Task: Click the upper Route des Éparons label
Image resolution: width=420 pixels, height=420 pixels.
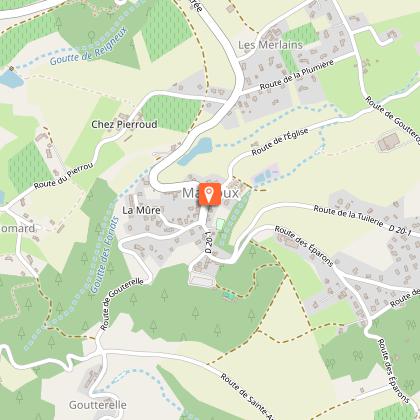Action: point(304,246)
